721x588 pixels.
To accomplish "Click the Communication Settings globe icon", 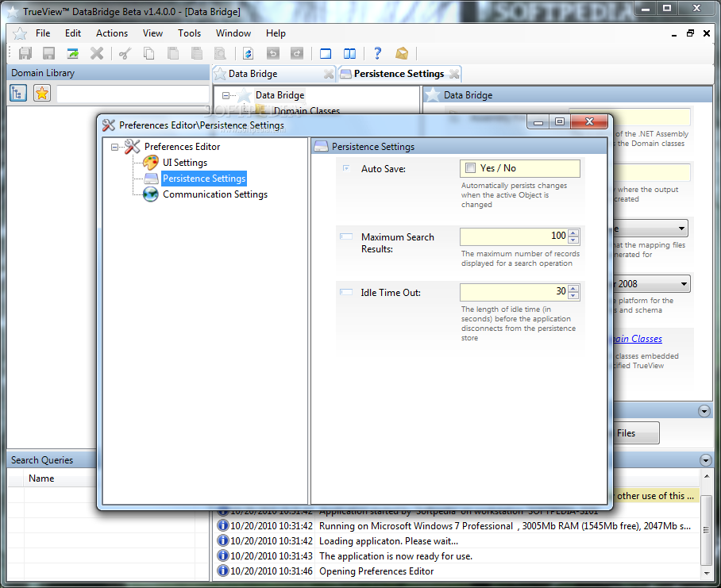I will point(150,194).
